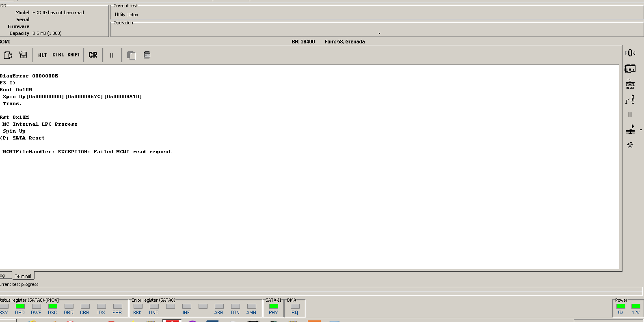Click the sidebar pause icon

pos(630,115)
